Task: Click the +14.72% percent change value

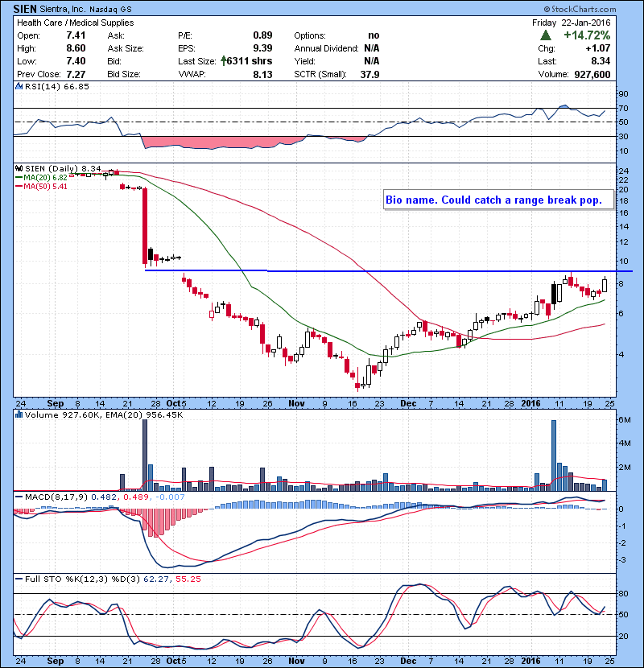Action: click(x=587, y=35)
